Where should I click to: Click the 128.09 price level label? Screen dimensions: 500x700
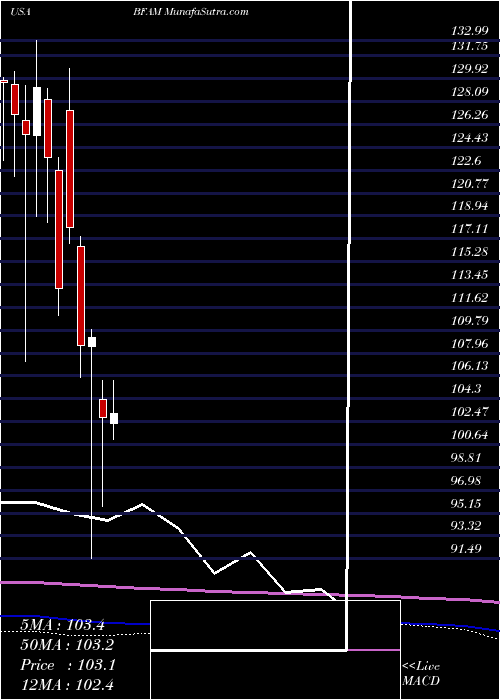470,92
